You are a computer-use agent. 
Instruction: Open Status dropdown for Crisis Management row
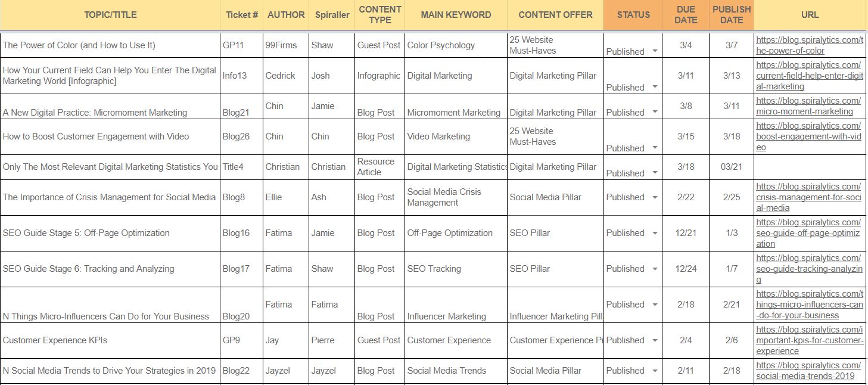[655, 197]
